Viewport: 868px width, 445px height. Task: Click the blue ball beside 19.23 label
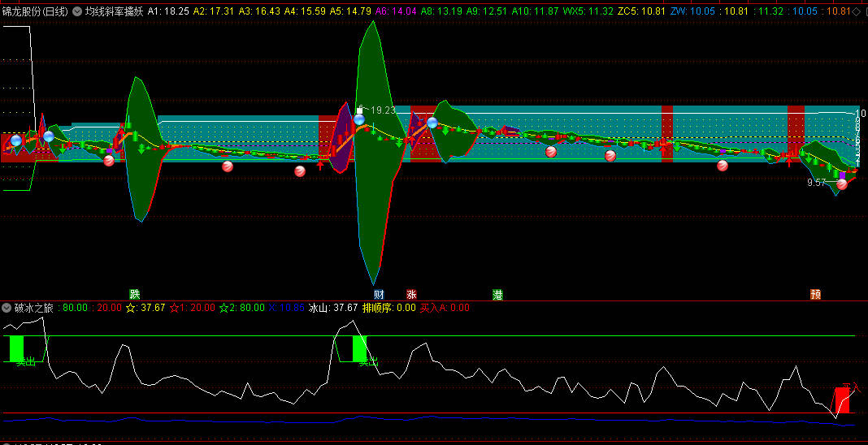pos(359,119)
